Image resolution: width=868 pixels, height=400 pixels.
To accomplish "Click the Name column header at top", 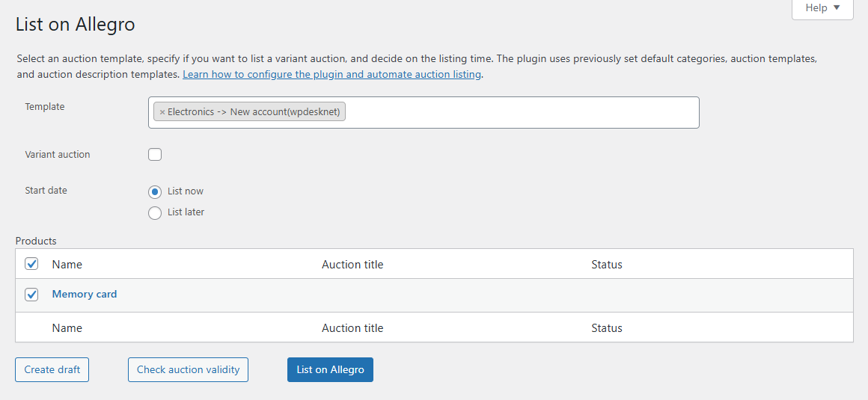I will point(67,265).
